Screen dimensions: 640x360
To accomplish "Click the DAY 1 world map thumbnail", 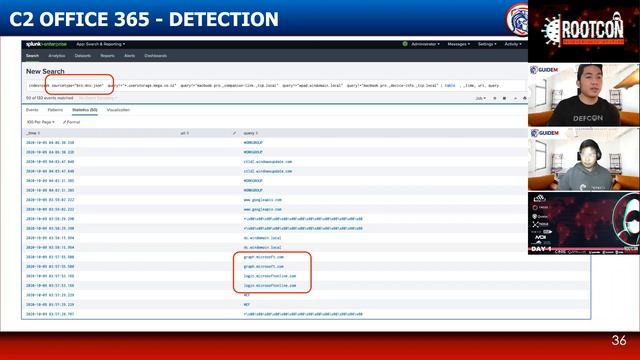I will click(584, 223).
